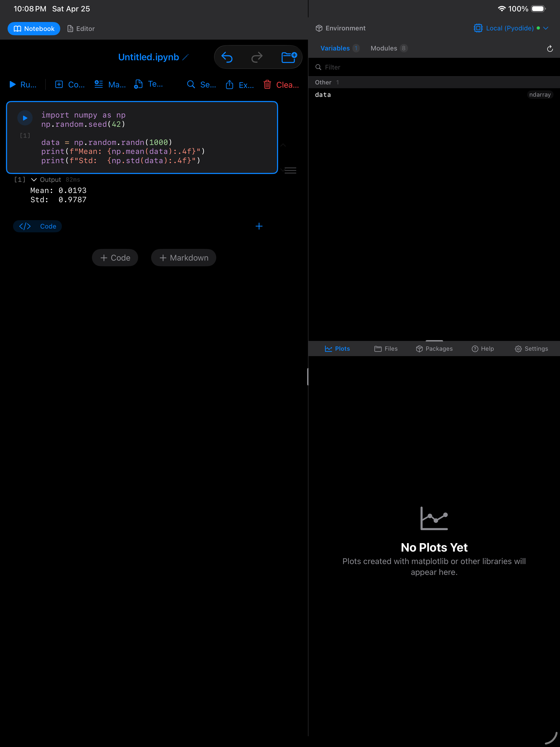The height and width of the screenshot is (747, 560).
Task: Open the Files tab
Action: tap(386, 349)
